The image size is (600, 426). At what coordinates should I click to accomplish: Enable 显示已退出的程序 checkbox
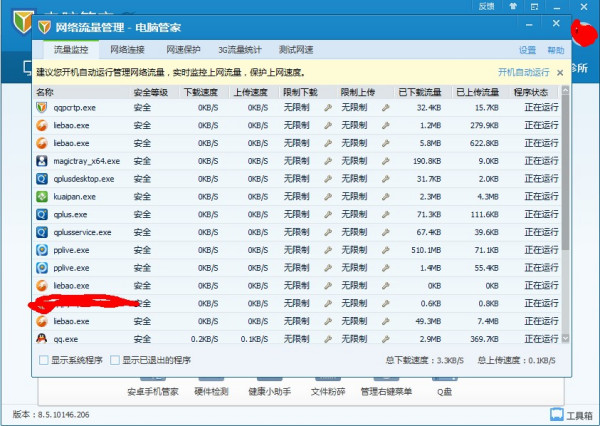coord(114,360)
